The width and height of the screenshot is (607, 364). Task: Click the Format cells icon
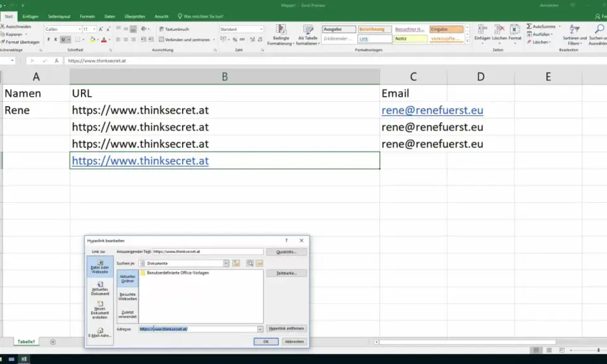click(x=515, y=30)
